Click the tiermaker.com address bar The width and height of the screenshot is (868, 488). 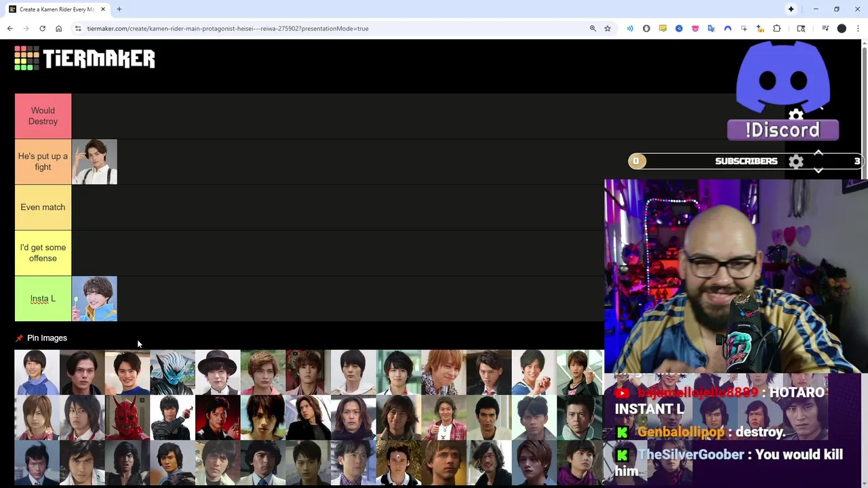click(332, 28)
